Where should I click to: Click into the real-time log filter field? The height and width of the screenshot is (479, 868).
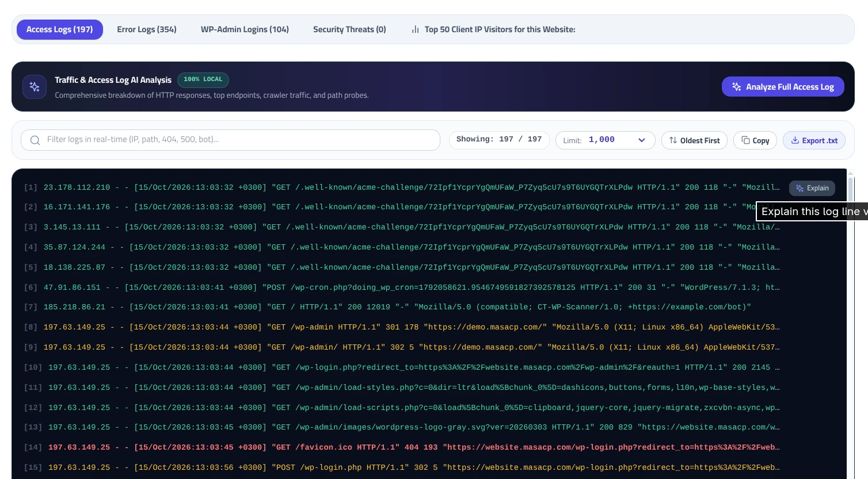point(230,140)
